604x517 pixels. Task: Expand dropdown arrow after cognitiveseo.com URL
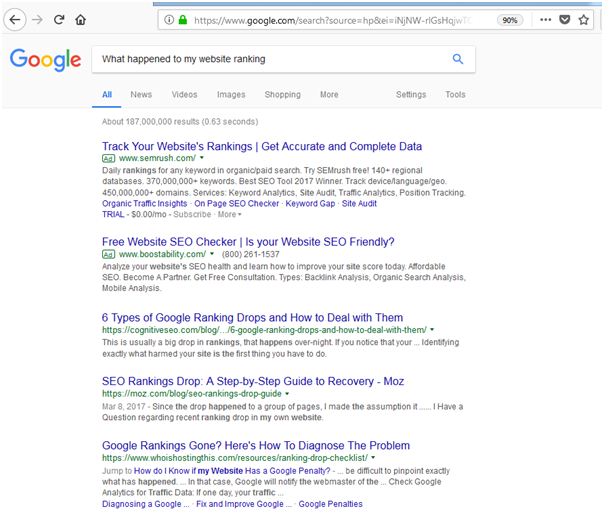pos(432,329)
